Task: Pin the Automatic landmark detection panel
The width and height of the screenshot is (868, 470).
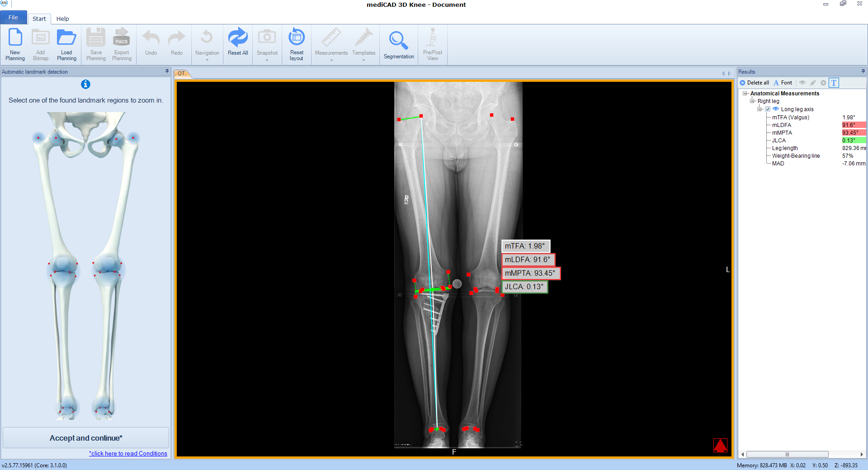Action: (167, 71)
